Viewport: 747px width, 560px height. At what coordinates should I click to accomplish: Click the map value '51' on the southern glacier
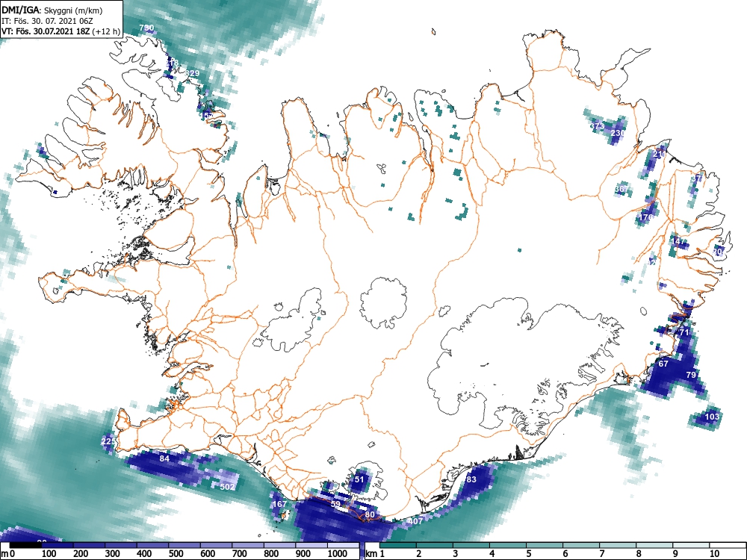point(359,479)
